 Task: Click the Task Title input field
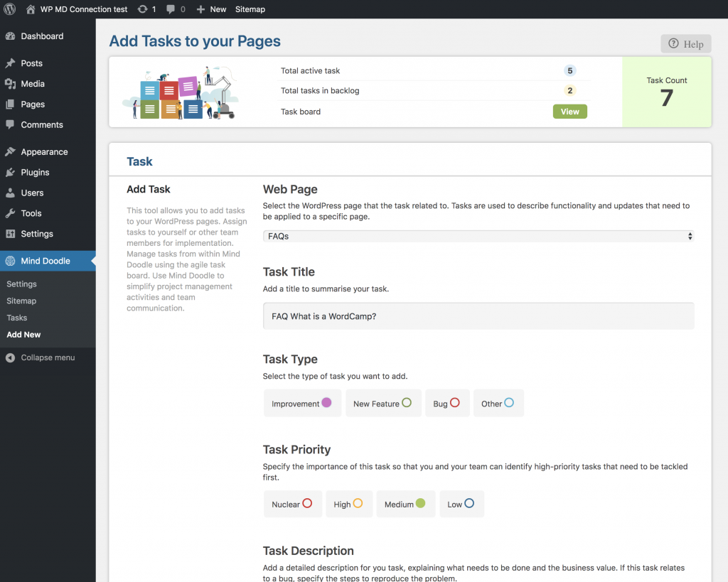coord(476,316)
